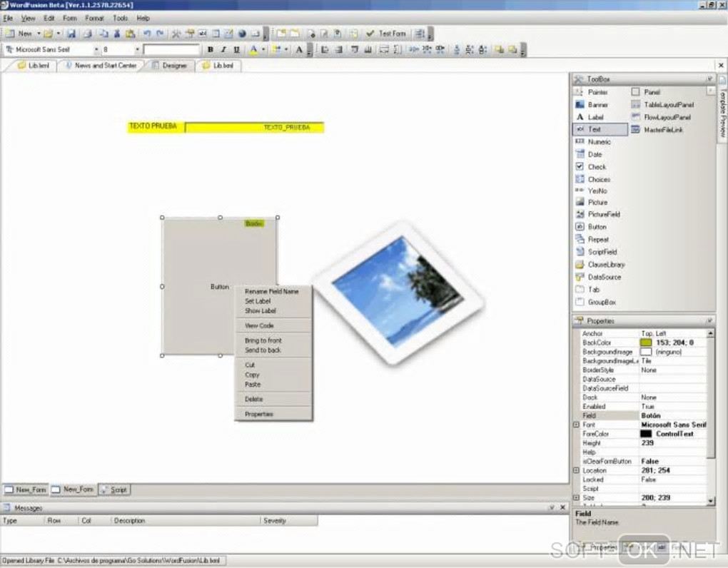
Task: Choose the Numeric field tool
Action: tap(593, 141)
